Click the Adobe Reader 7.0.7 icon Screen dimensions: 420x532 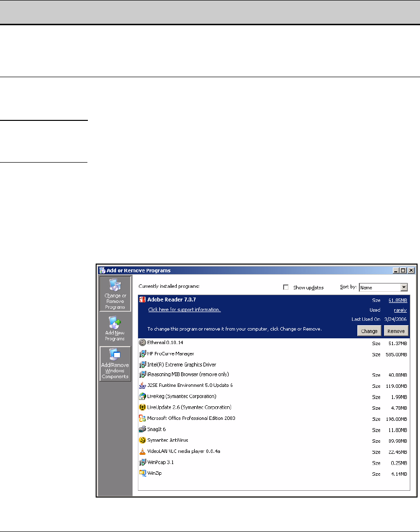[142, 299]
